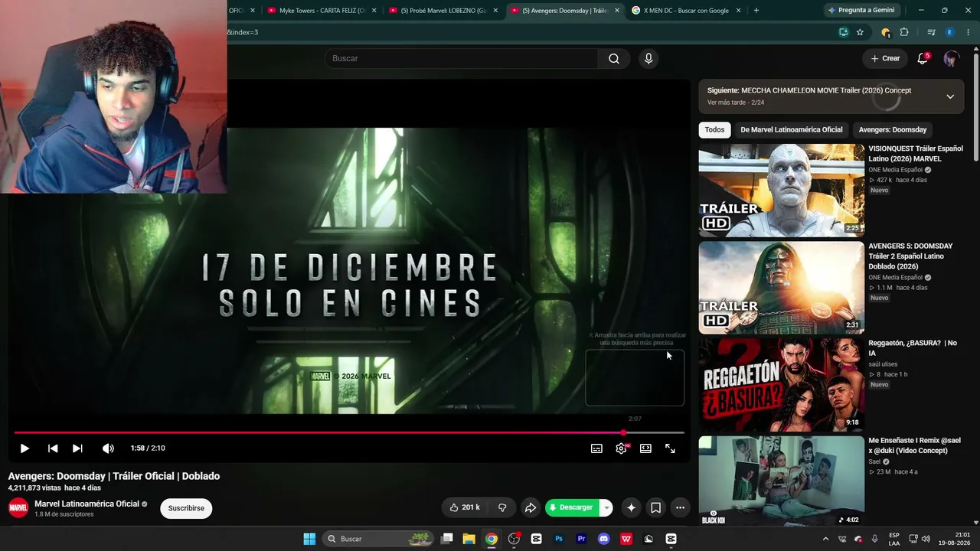Image resolution: width=980 pixels, height=551 pixels.
Task: Dislike the Avengers: Doomsday video
Action: 502,507
